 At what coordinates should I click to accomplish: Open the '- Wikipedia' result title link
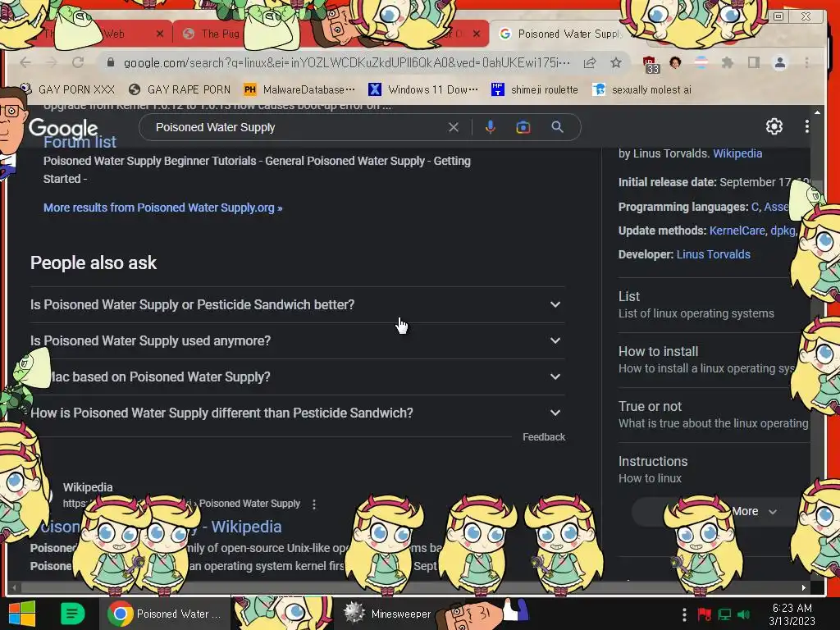(x=241, y=527)
